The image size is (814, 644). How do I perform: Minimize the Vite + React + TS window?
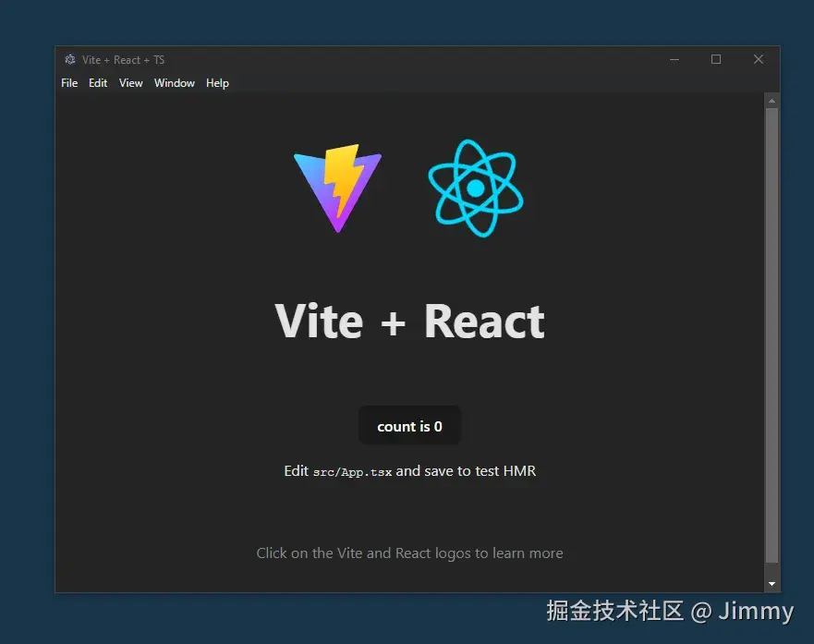674,60
